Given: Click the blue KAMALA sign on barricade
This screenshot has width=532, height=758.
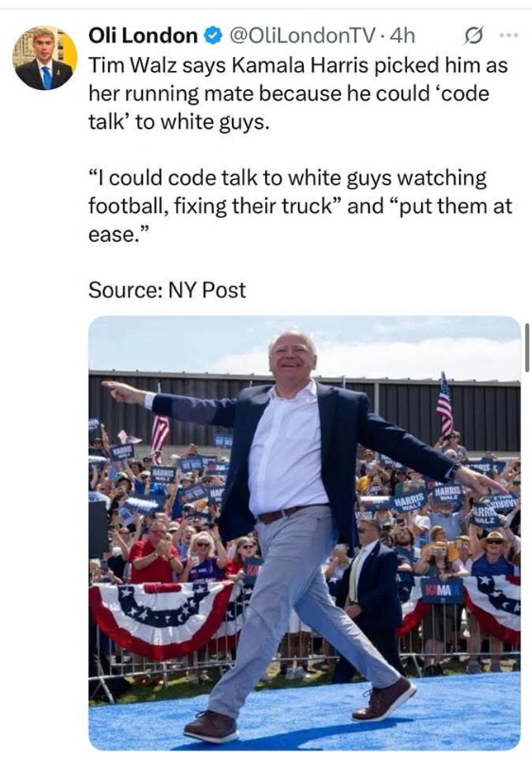Looking at the screenshot, I should click(442, 590).
